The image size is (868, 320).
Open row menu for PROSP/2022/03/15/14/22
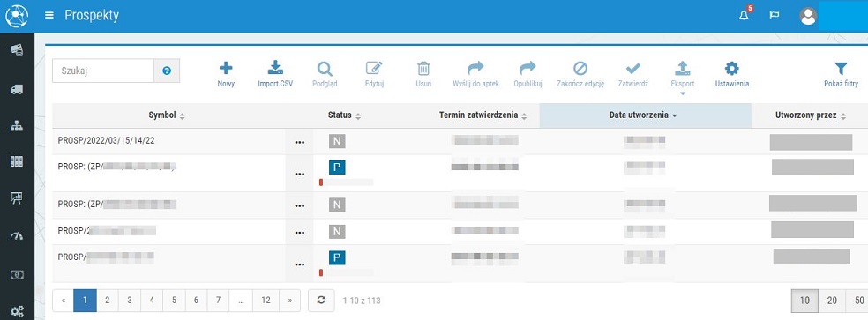pos(300,142)
